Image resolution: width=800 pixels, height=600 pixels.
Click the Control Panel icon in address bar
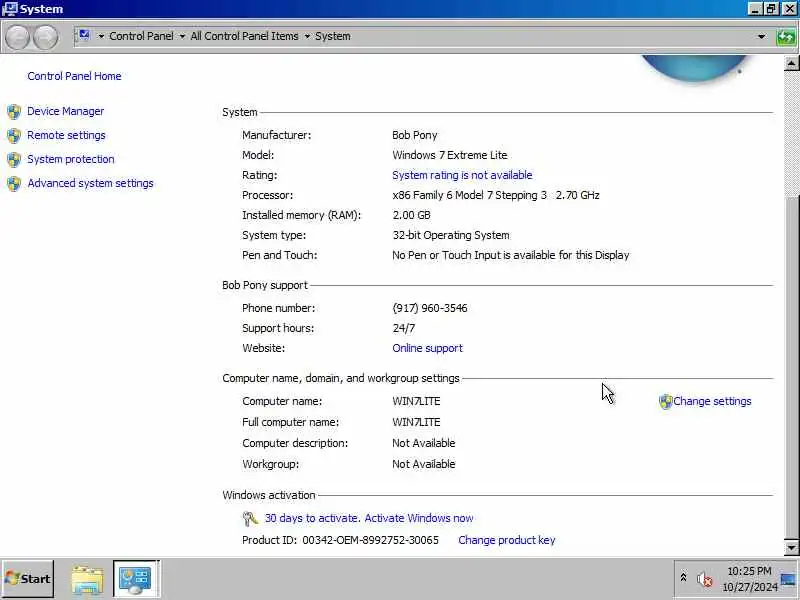pyautogui.click(x=84, y=35)
